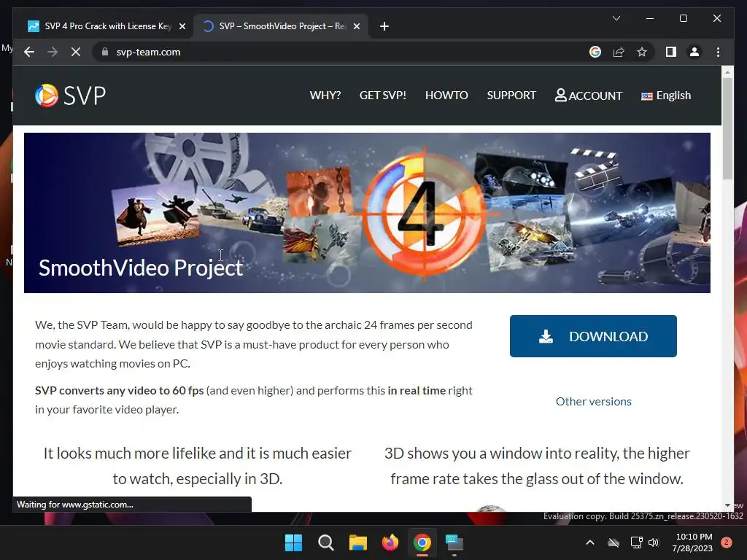
Task: Click the text 'in real time'
Action: [x=417, y=391]
